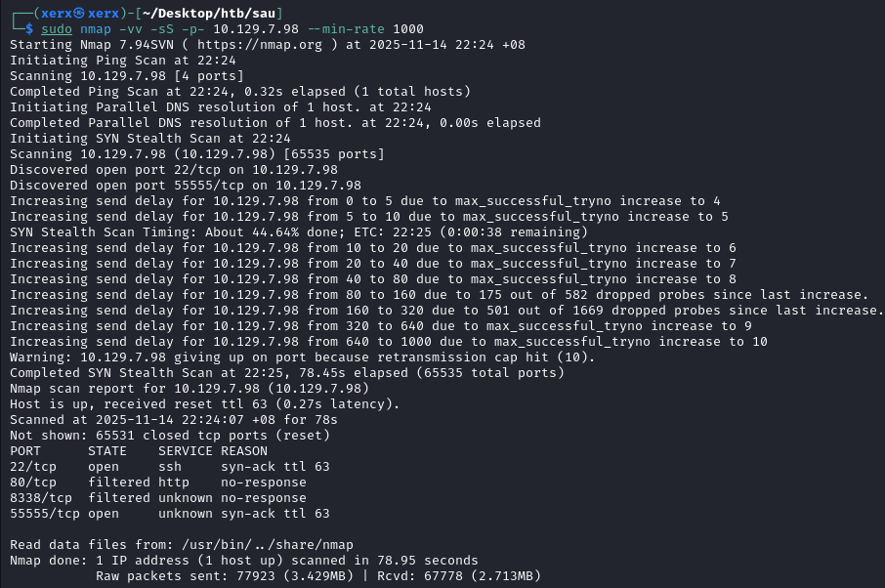Image resolution: width=885 pixels, height=588 pixels.
Task: Click the PORT column header
Action: pyautogui.click(x=25, y=451)
